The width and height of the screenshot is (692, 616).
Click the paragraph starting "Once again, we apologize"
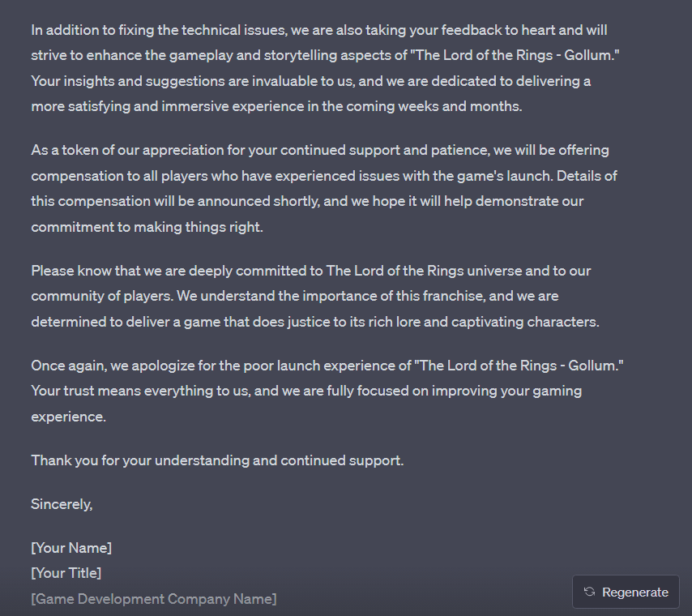point(327,391)
